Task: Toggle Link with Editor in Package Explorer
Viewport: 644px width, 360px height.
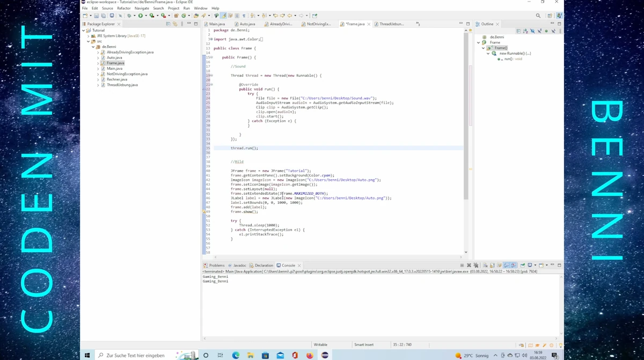Action: (x=175, y=24)
